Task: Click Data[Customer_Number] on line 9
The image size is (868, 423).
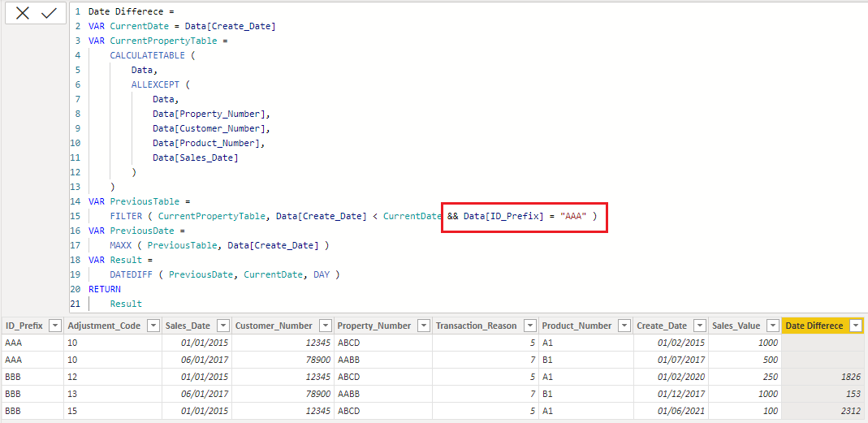Action: click(x=209, y=128)
